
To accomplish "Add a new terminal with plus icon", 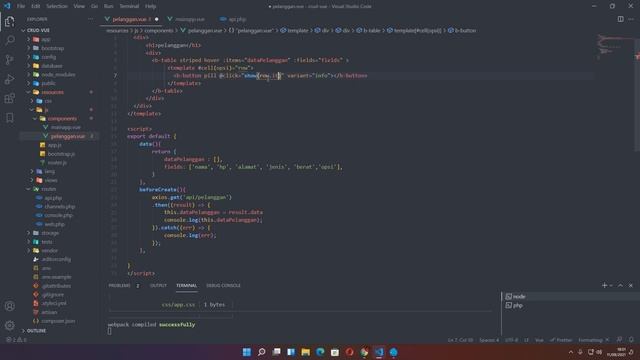I will [x=604, y=285].
